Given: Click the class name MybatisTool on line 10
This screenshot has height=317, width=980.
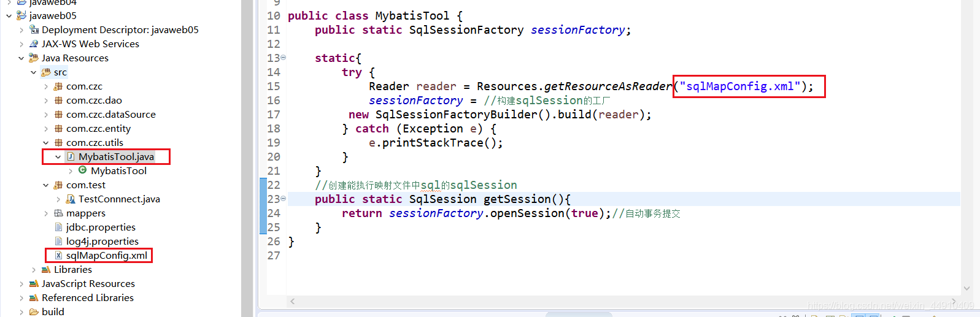Looking at the screenshot, I should 412,16.
